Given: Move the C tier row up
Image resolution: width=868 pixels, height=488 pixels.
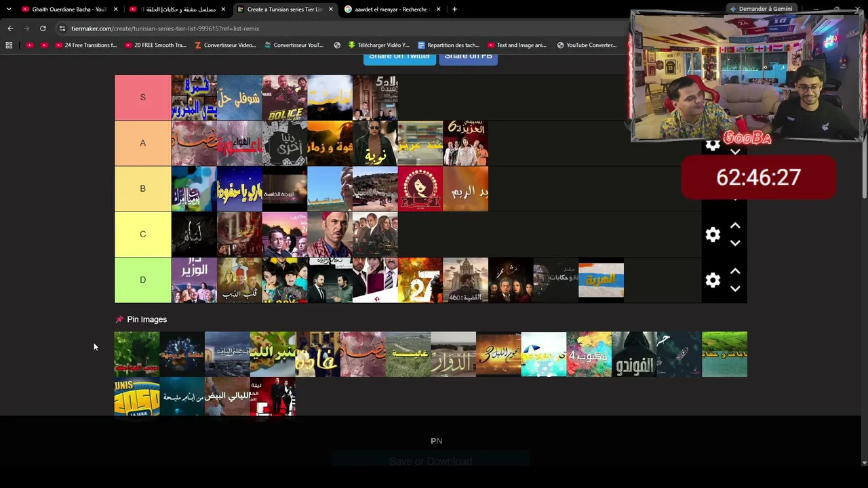Looking at the screenshot, I should tap(735, 226).
